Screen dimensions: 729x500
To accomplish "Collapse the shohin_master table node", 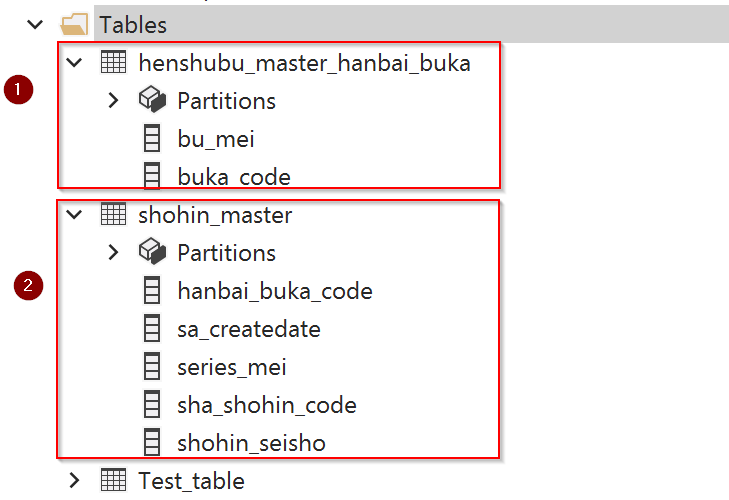I will pyautogui.click(x=75, y=215).
